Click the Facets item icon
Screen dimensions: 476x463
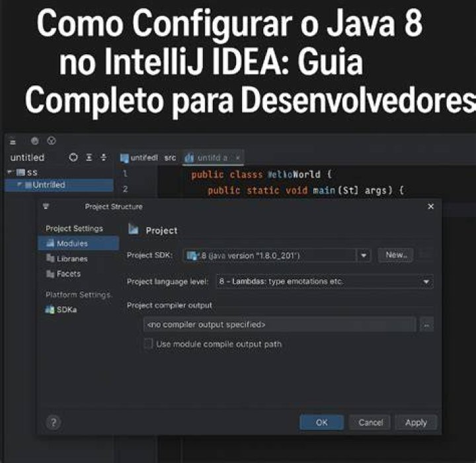[50, 274]
